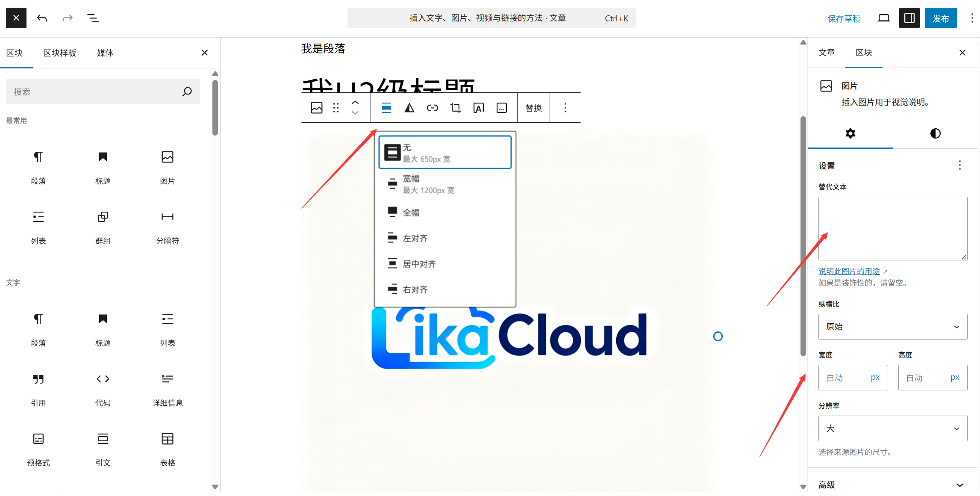Choose 左对齐 align left
This screenshot has height=496, width=980.
445,238
